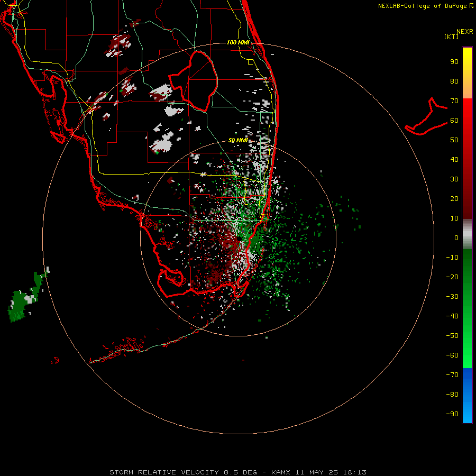Select the 50 NMI range ring label
Screen dimensions: 476x476
tap(238, 140)
